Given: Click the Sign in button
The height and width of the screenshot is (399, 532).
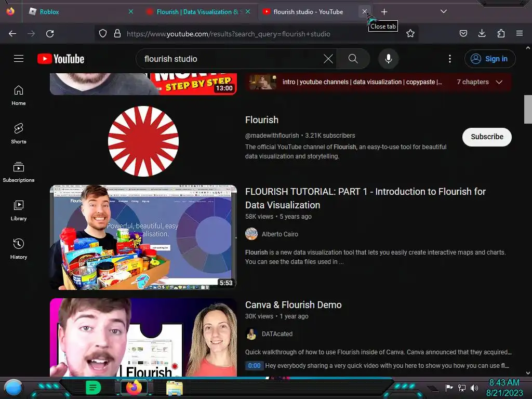Looking at the screenshot, I should pos(490,59).
